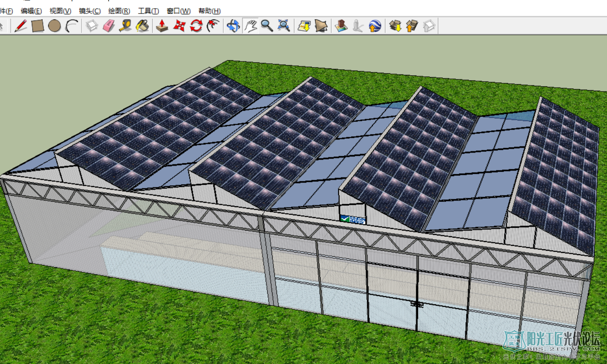Select the Rotate tool

[x=196, y=26]
